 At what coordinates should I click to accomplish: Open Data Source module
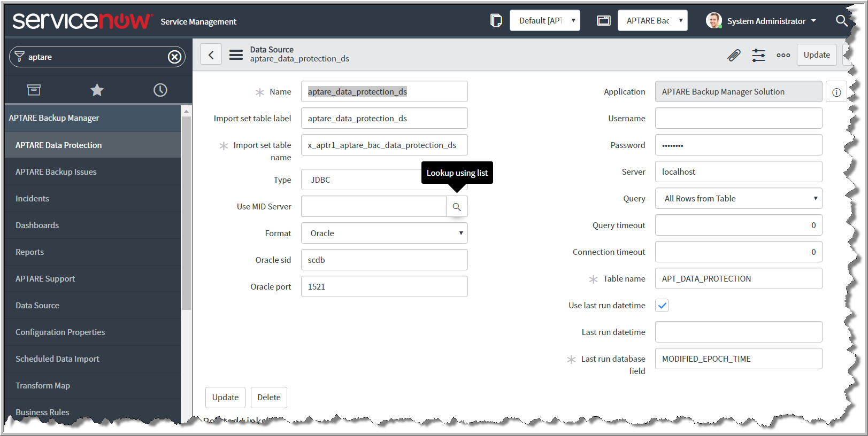93,305
